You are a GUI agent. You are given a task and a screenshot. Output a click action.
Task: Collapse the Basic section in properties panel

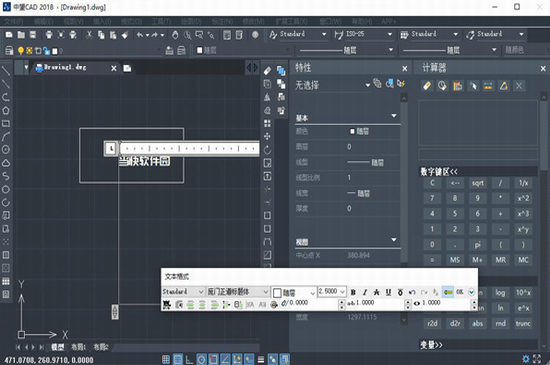click(394, 116)
